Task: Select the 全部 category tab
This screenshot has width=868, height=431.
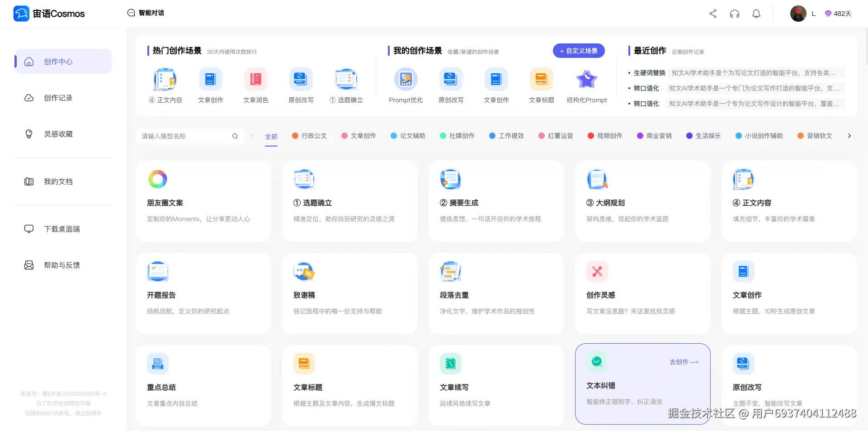Action: coord(271,137)
